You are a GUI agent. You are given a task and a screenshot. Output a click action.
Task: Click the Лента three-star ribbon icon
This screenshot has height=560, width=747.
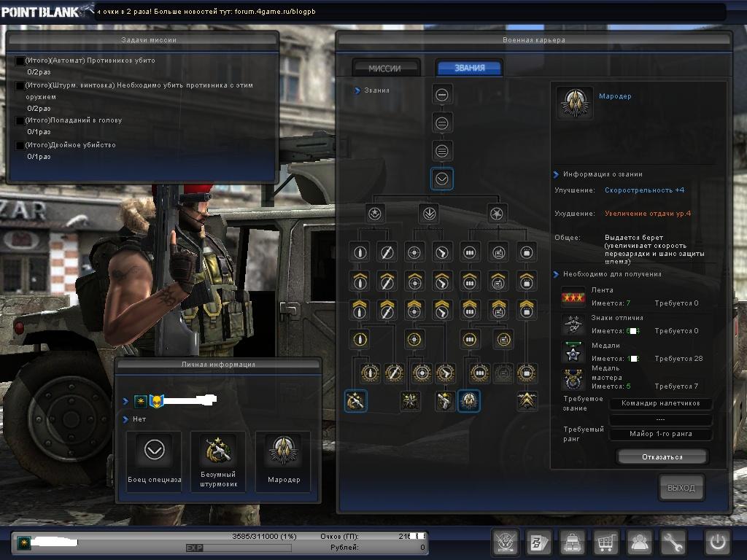click(573, 297)
